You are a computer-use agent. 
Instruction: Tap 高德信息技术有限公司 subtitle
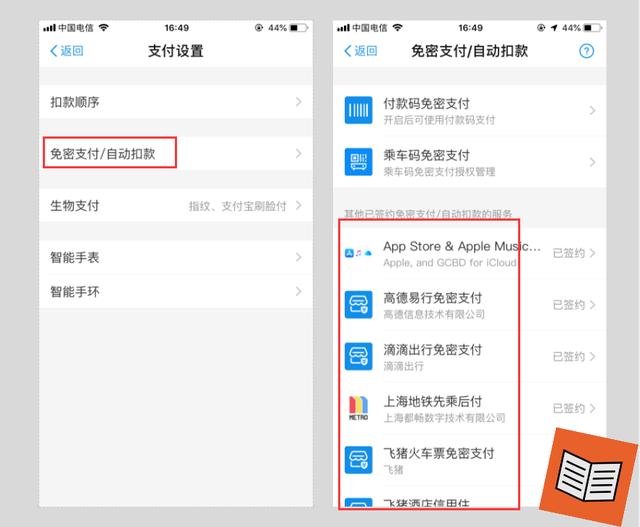[434, 314]
